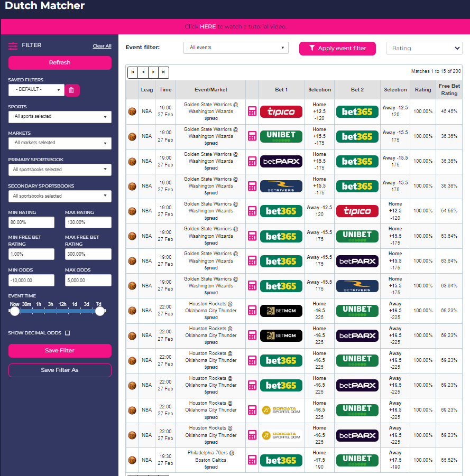
Task: Enable the Show Decimal Odds checkbox
Action: tap(67, 333)
